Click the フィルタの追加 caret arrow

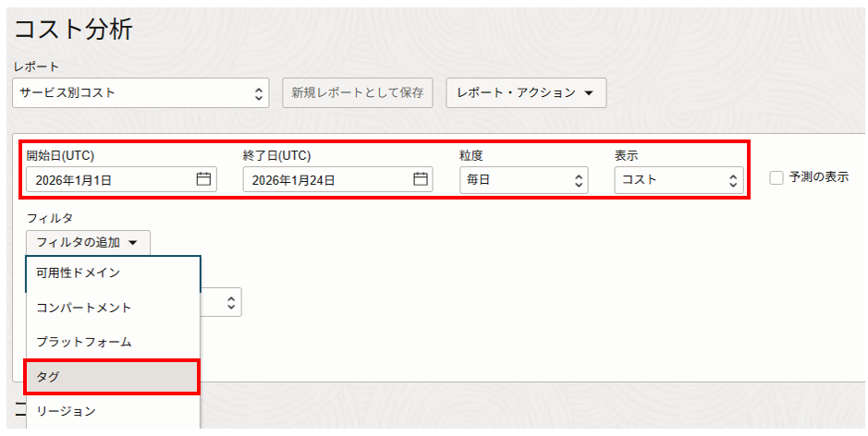[133, 243]
